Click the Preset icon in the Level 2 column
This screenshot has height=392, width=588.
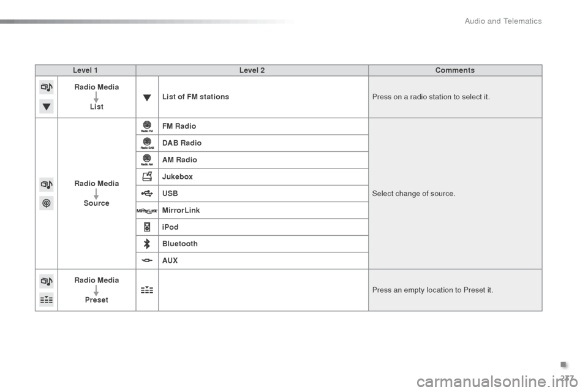pos(147,290)
